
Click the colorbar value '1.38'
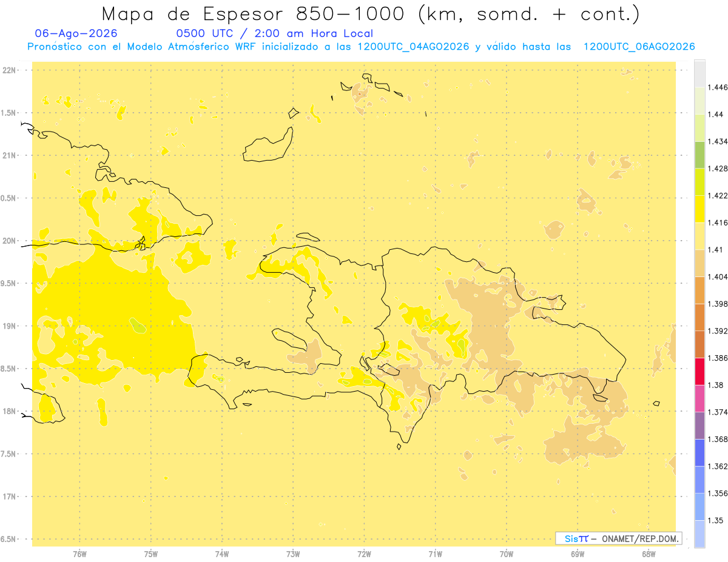click(715, 385)
